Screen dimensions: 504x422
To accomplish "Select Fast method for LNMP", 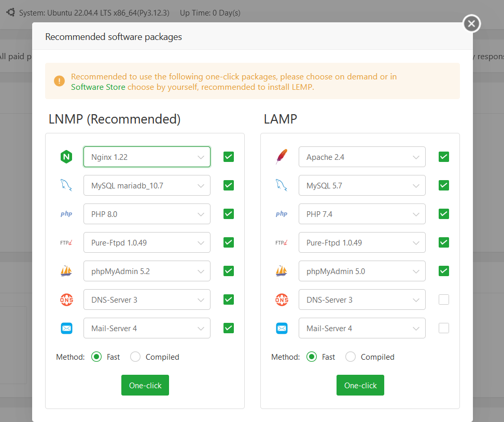I will click(x=96, y=357).
